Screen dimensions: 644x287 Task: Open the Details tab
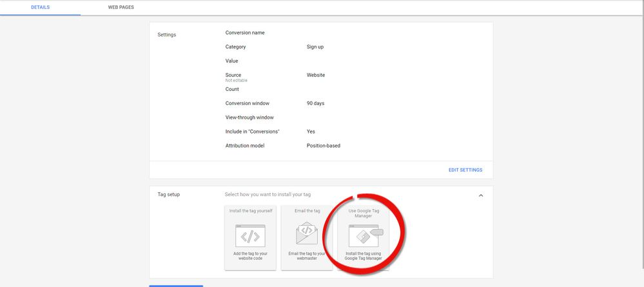point(40,7)
